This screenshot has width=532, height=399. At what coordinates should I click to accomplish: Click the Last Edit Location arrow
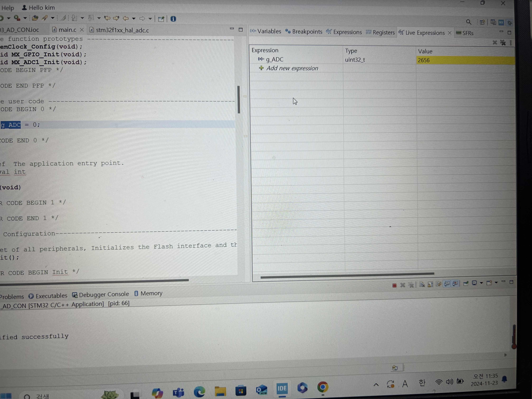[107, 18]
